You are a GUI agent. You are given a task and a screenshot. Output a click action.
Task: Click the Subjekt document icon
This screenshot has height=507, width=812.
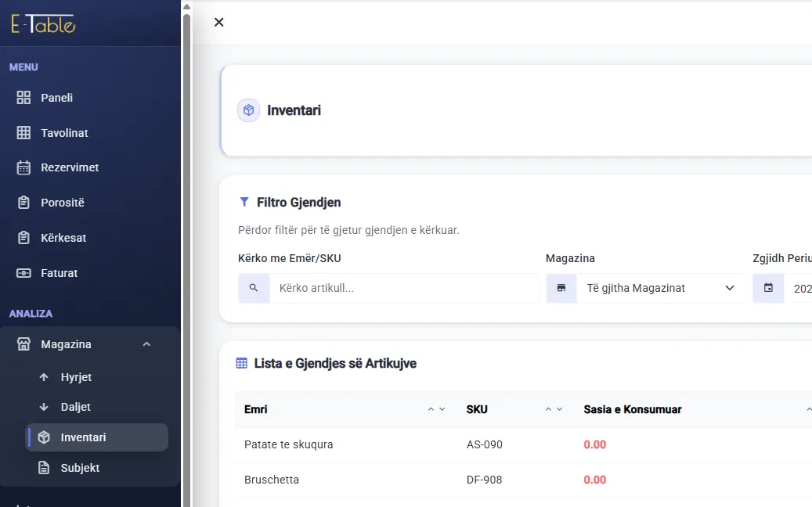coord(44,468)
